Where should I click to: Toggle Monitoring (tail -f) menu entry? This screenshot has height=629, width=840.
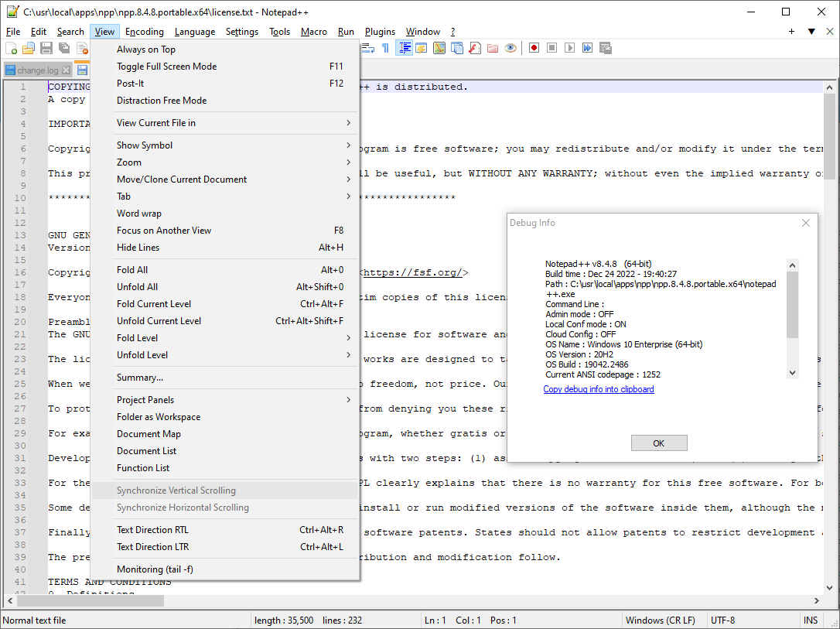coord(225,569)
